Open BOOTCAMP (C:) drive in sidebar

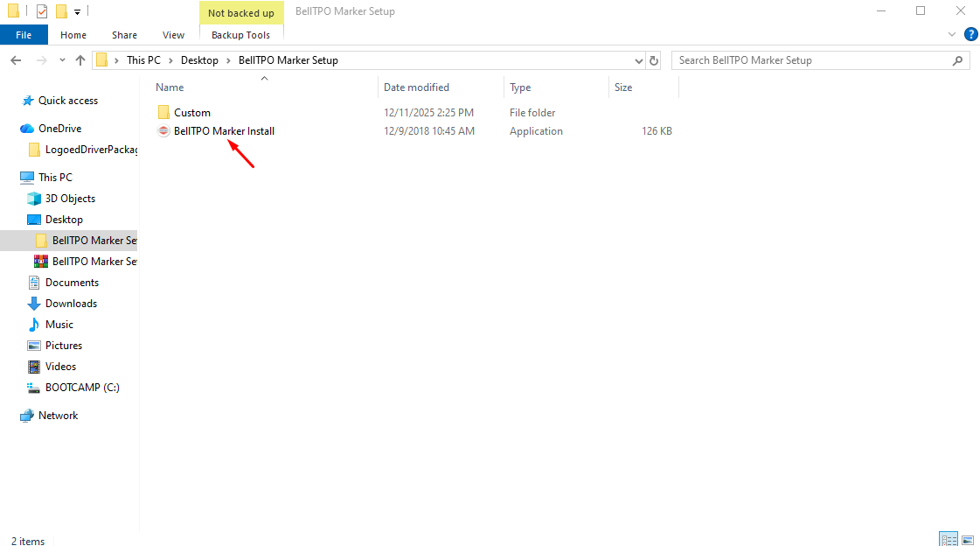click(81, 388)
